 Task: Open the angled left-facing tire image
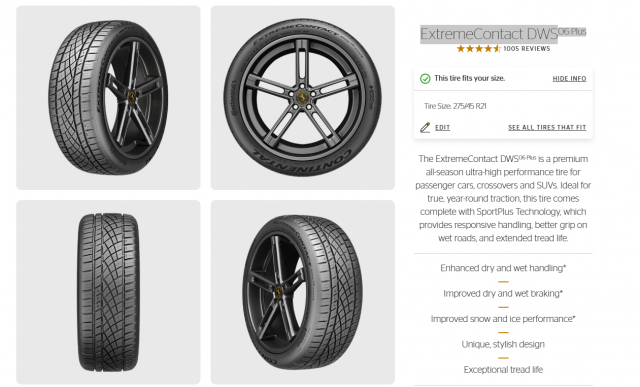pos(108,98)
